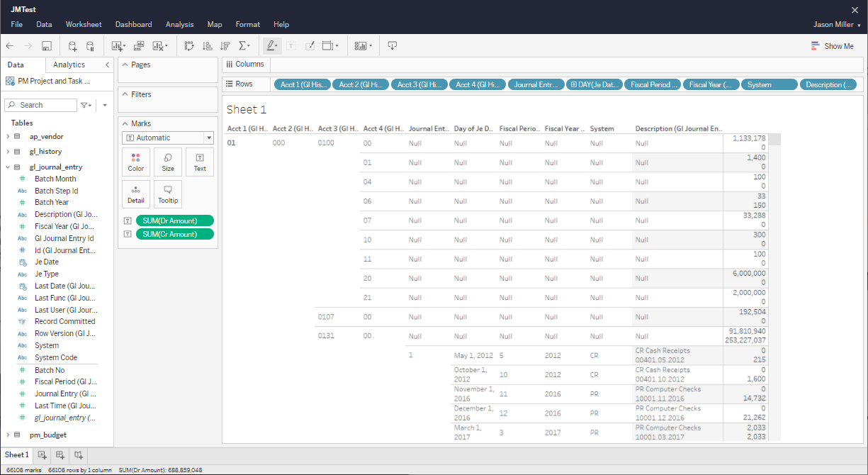Click the Batch No field
The height and width of the screenshot is (475, 868).
(50, 370)
